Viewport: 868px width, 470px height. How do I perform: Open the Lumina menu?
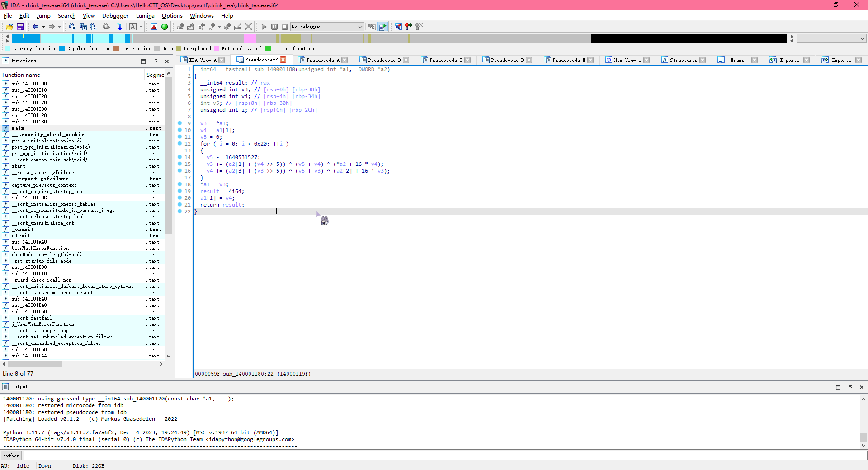(145, 16)
